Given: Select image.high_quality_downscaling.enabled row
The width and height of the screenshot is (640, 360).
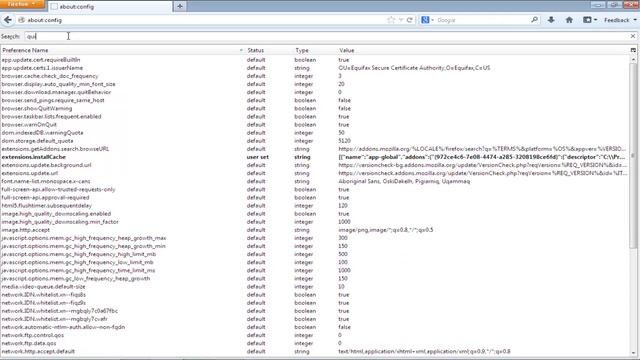Looking at the screenshot, I should 315,213.
